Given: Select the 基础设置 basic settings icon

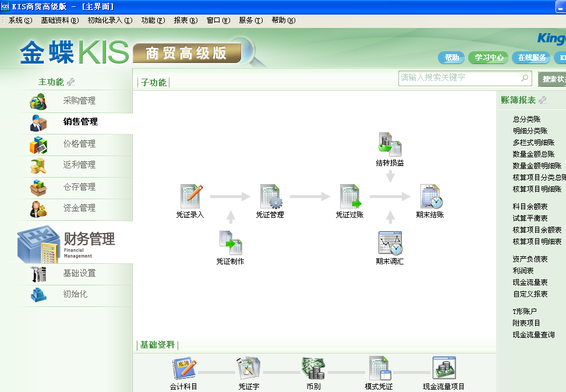Looking at the screenshot, I should pos(38,274).
